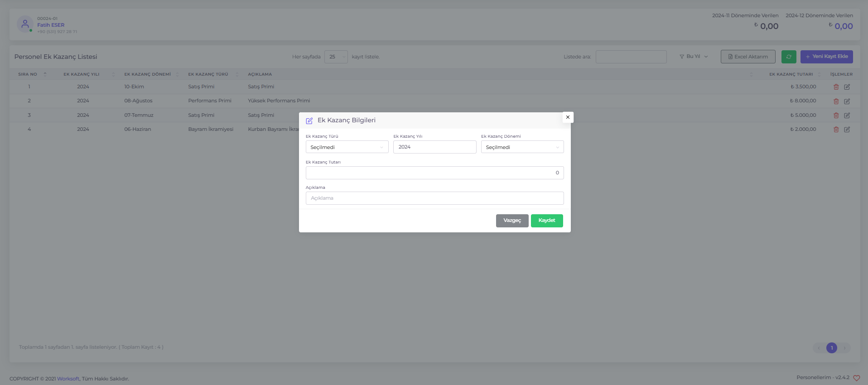Sort by EK KAZANÇ DÖNEMİ column
The height and width of the screenshot is (385, 868).
point(151,74)
